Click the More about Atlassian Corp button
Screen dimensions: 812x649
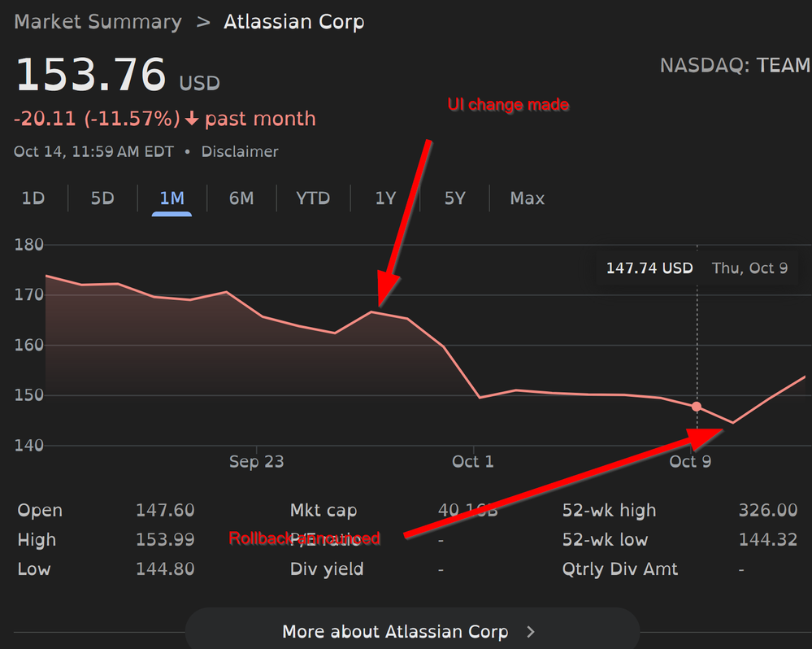395,631
